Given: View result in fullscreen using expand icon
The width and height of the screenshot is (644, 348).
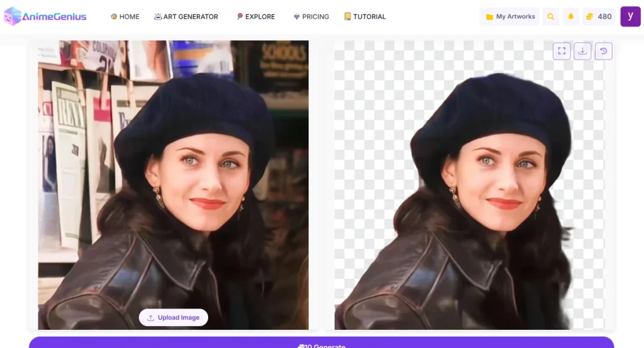Looking at the screenshot, I should pos(562,51).
